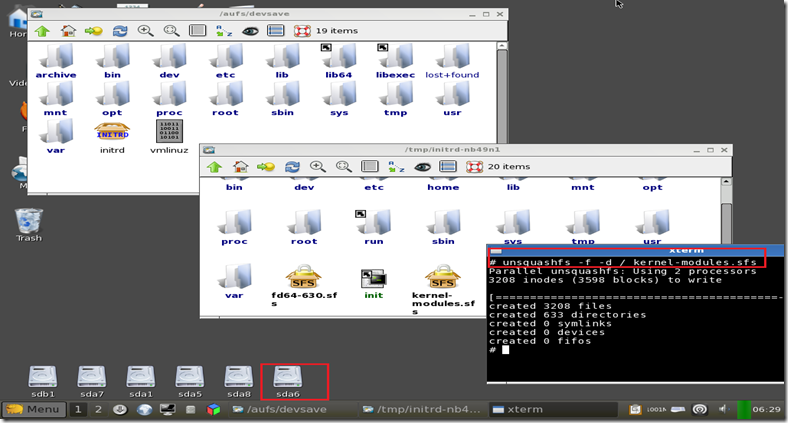This screenshot has width=788, height=423.
Task: Activate /aufs/devsave taskbar entry
Action: pos(291,409)
